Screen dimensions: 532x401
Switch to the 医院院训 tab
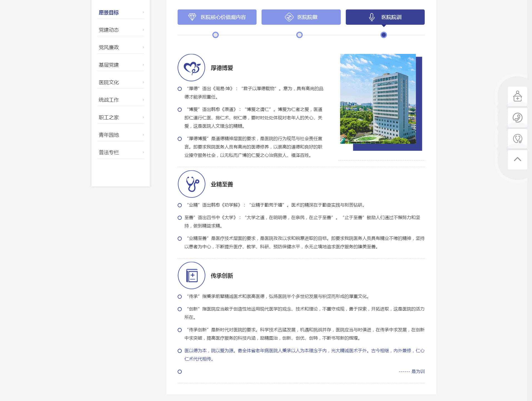tap(385, 17)
